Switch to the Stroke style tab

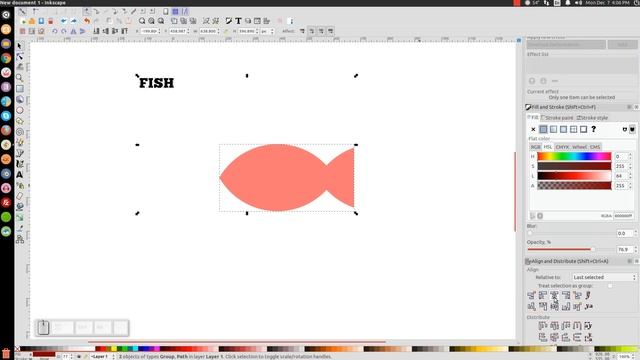coord(592,118)
